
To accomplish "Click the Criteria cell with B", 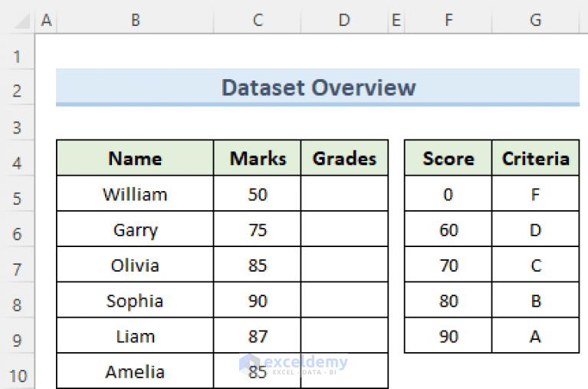I will point(536,300).
